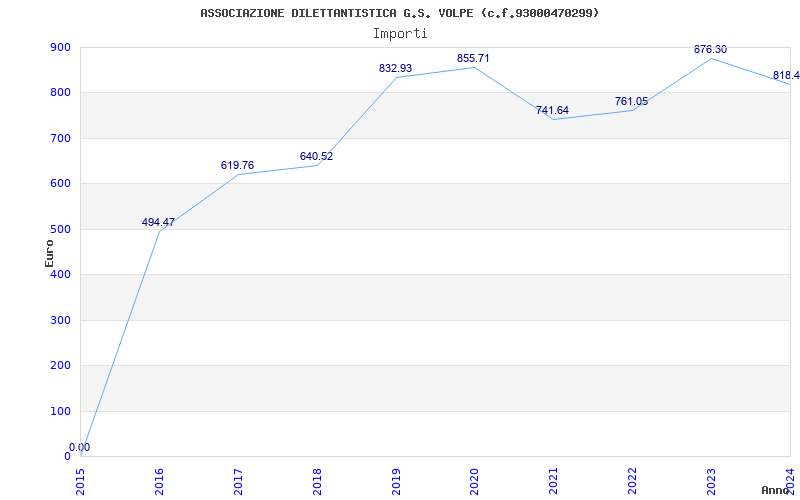Click the data label 0.00

tap(80, 447)
